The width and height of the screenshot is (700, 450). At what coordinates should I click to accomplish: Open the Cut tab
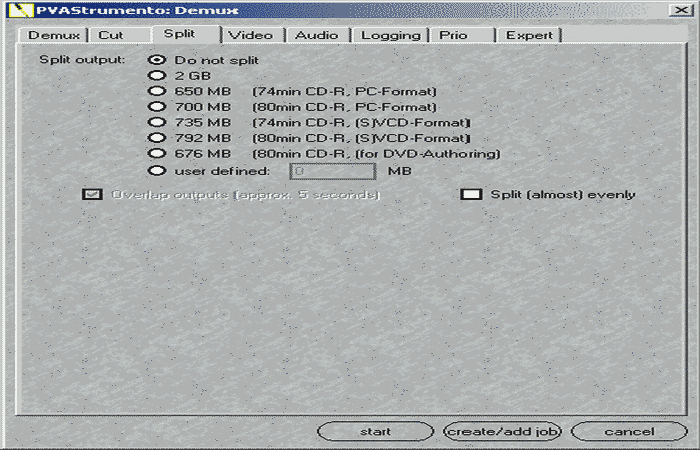coord(111,35)
